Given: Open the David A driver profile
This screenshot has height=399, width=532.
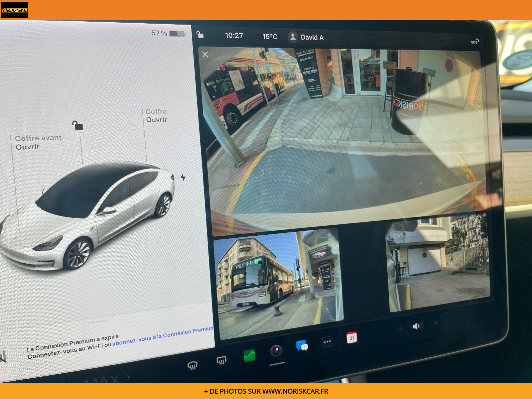Looking at the screenshot, I should tap(306, 37).
